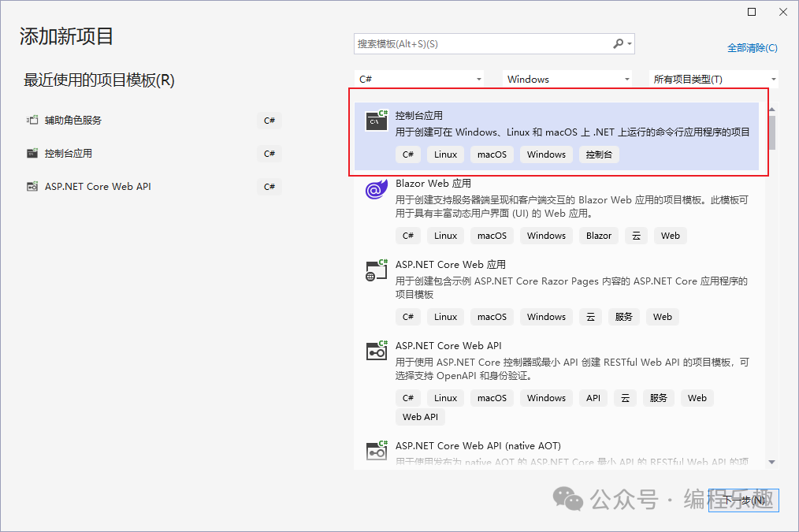
Task: Click the scroll down arrow of template list
Action: [771, 462]
